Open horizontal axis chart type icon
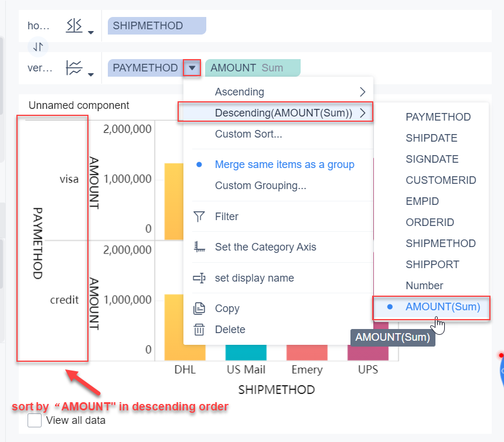Screen dimensions: 504x442 coord(74,26)
